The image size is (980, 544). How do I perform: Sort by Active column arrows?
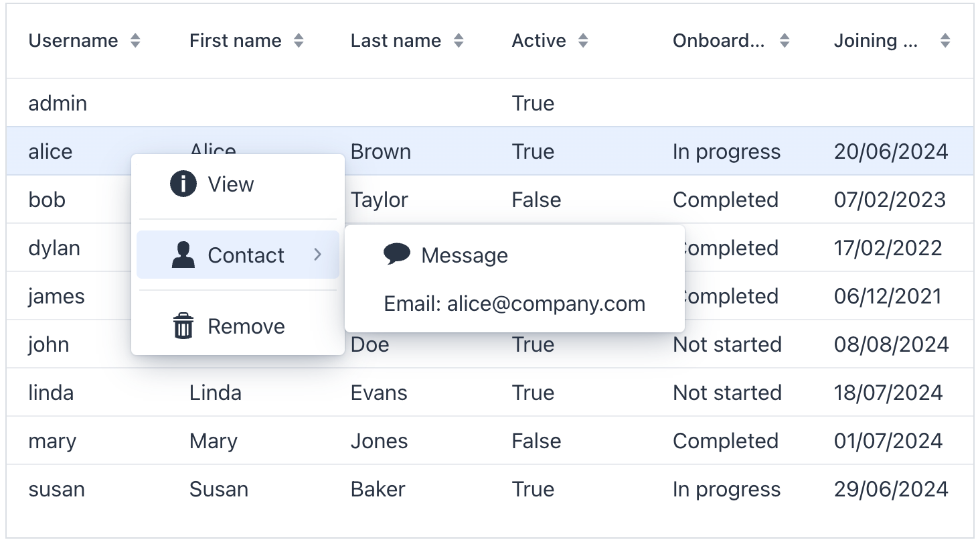click(583, 41)
